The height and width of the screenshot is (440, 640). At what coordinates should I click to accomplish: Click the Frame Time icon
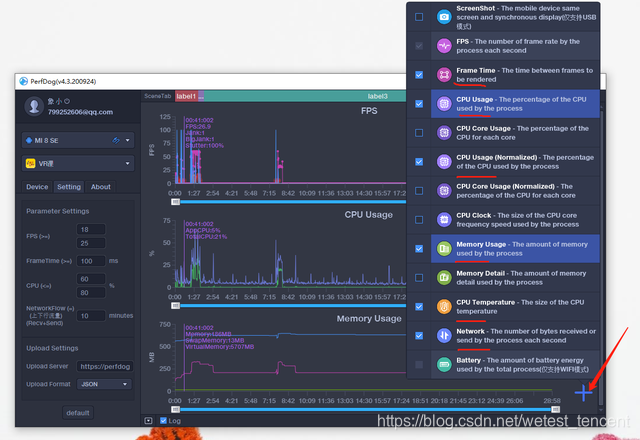(444, 75)
